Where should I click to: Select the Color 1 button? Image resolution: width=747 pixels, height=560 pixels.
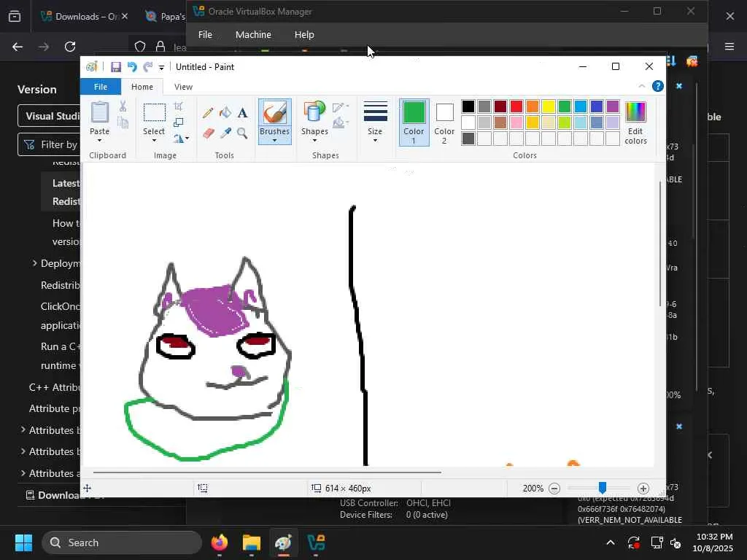(414, 122)
